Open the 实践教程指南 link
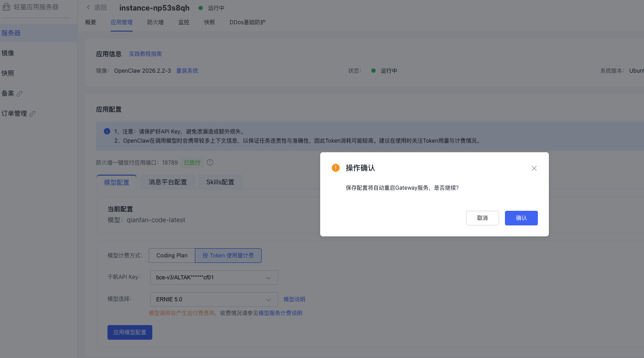Screen dimensions: 644x358 (x=145, y=54)
